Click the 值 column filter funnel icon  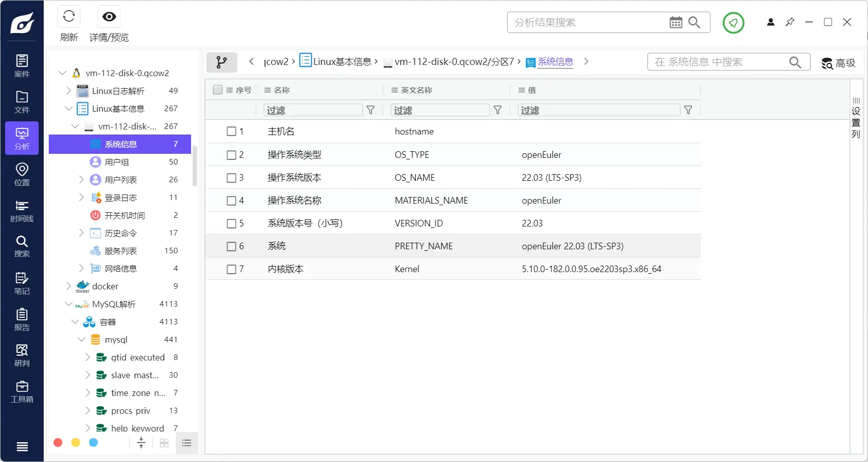tap(688, 110)
